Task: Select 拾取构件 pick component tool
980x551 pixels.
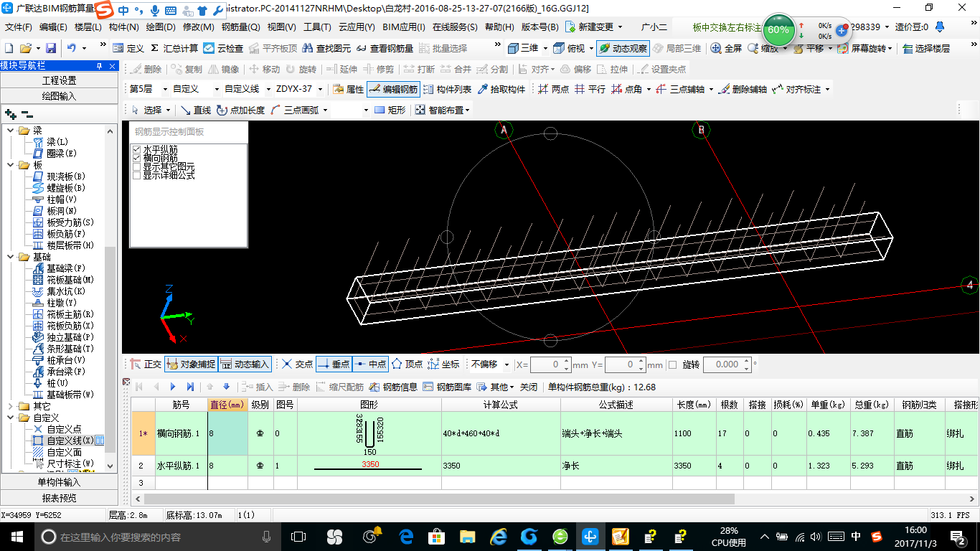Action: [501, 89]
